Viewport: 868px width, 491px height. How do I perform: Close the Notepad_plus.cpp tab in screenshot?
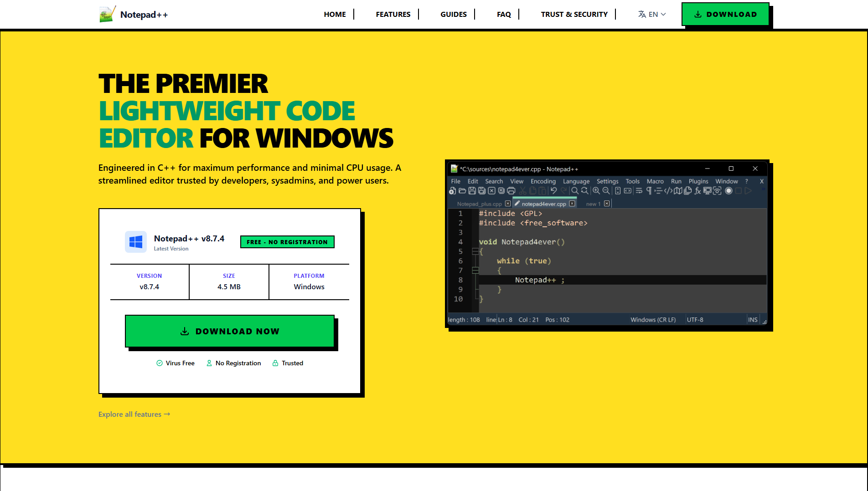508,204
